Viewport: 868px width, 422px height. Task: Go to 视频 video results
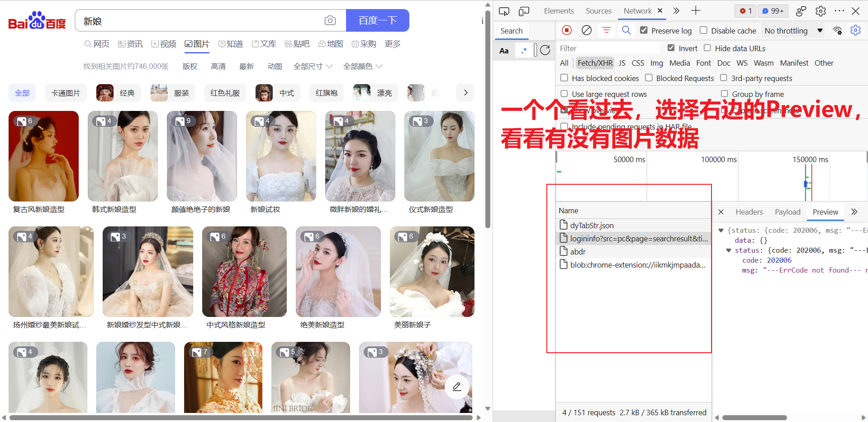click(164, 44)
